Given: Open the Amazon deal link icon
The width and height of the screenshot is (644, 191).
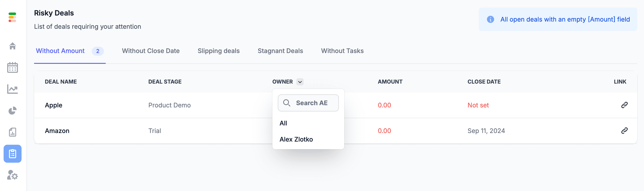Looking at the screenshot, I should [x=624, y=130].
